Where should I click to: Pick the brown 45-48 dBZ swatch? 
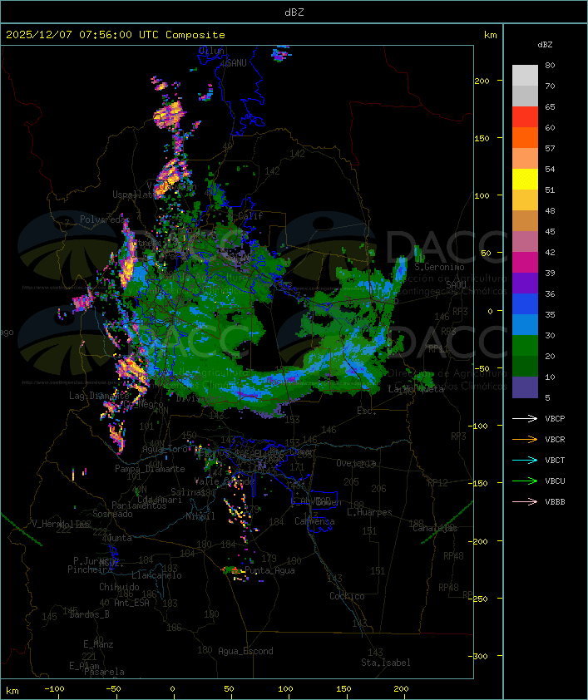(x=525, y=221)
